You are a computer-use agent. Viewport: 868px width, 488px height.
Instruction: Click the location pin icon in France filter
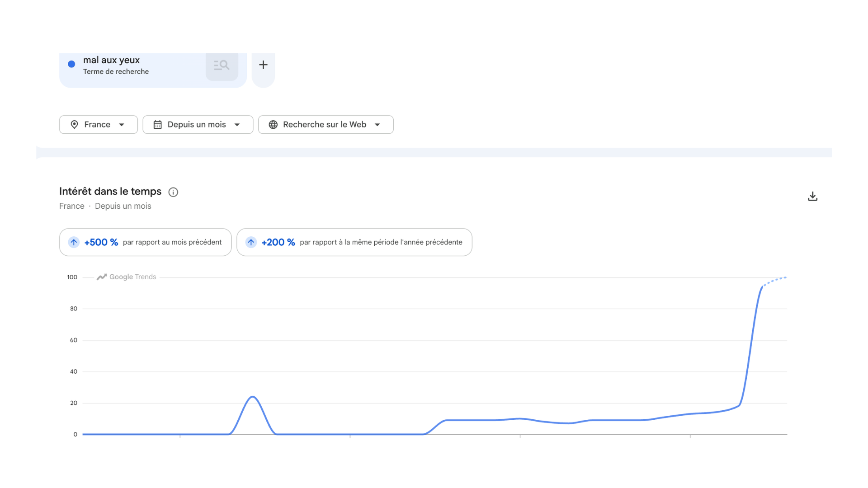pyautogui.click(x=75, y=125)
